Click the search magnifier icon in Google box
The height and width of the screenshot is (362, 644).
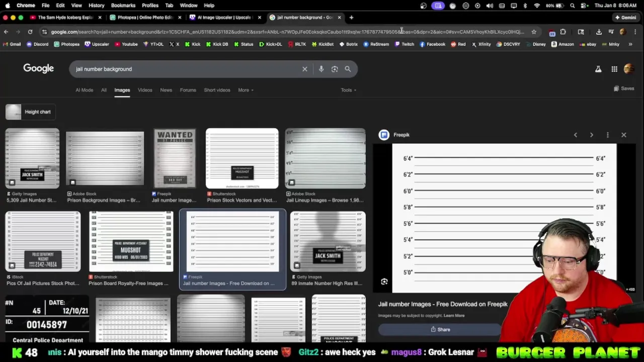coord(348,69)
